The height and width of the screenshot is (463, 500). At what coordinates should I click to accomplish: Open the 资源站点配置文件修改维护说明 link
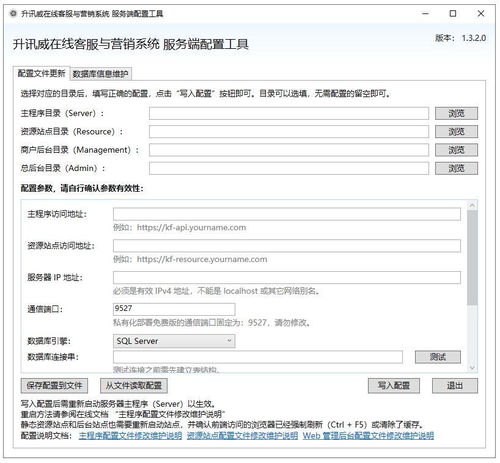242,436
